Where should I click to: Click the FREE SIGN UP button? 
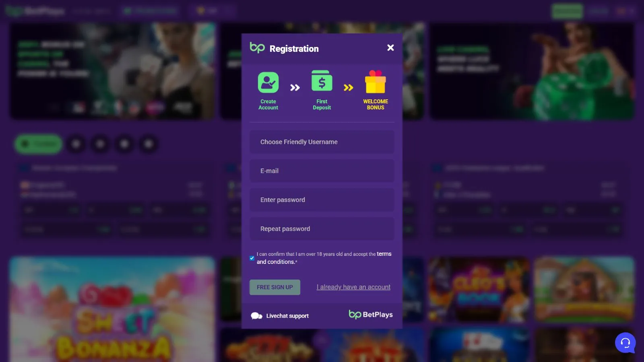275,287
